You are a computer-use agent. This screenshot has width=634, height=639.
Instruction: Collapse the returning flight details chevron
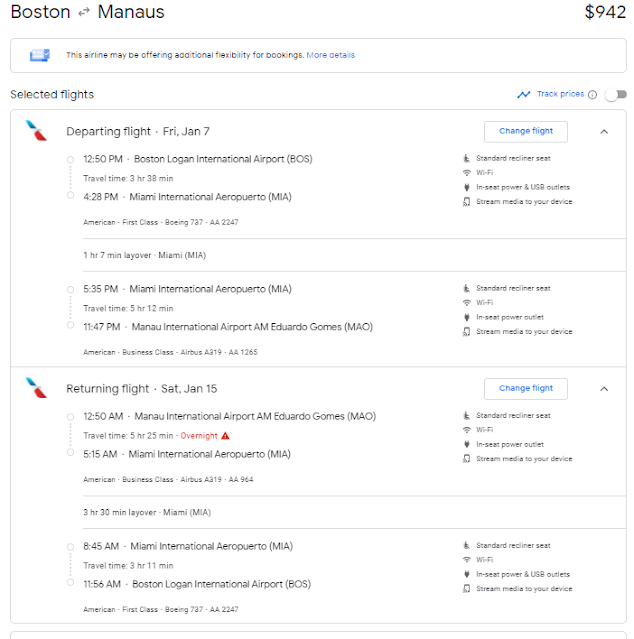click(604, 389)
